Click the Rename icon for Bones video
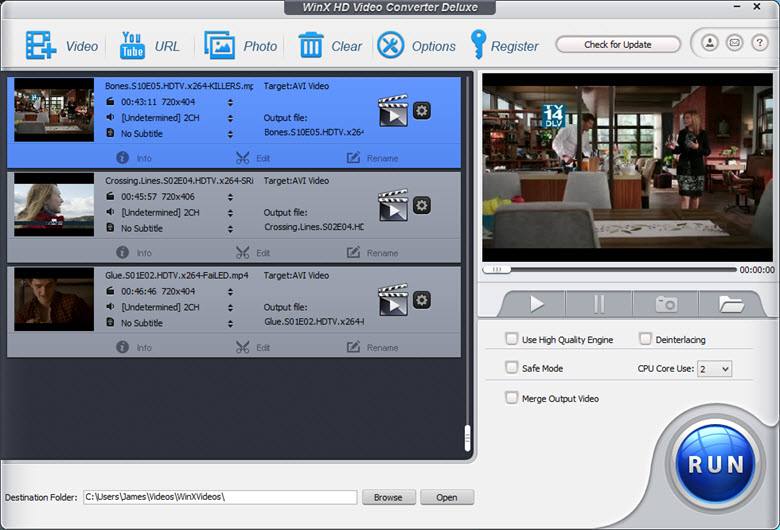Screen dimensions: 780x530 point(353,158)
